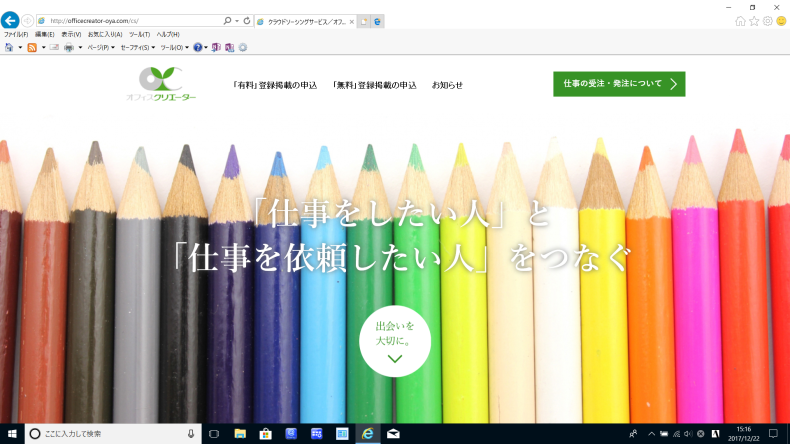This screenshot has width=790, height=444.
Task: Open Microsoft Store from the taskbar
Action: [266, 433]
